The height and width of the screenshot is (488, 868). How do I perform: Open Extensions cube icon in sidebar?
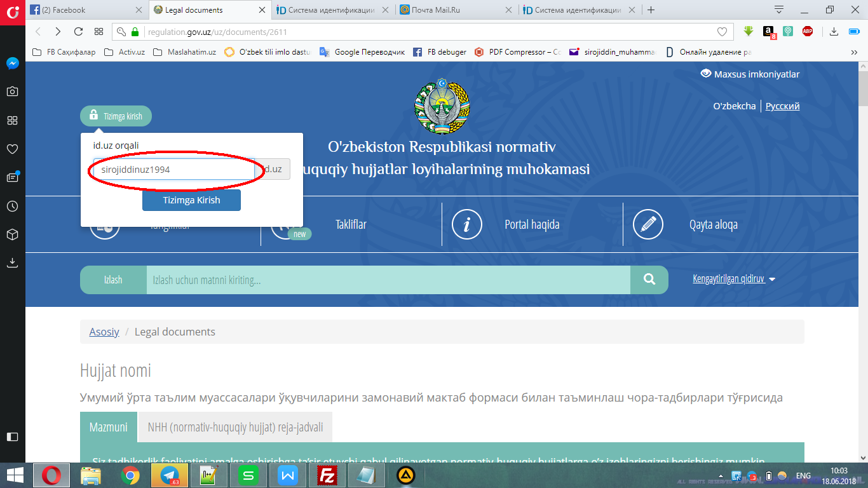click(12, 234)
